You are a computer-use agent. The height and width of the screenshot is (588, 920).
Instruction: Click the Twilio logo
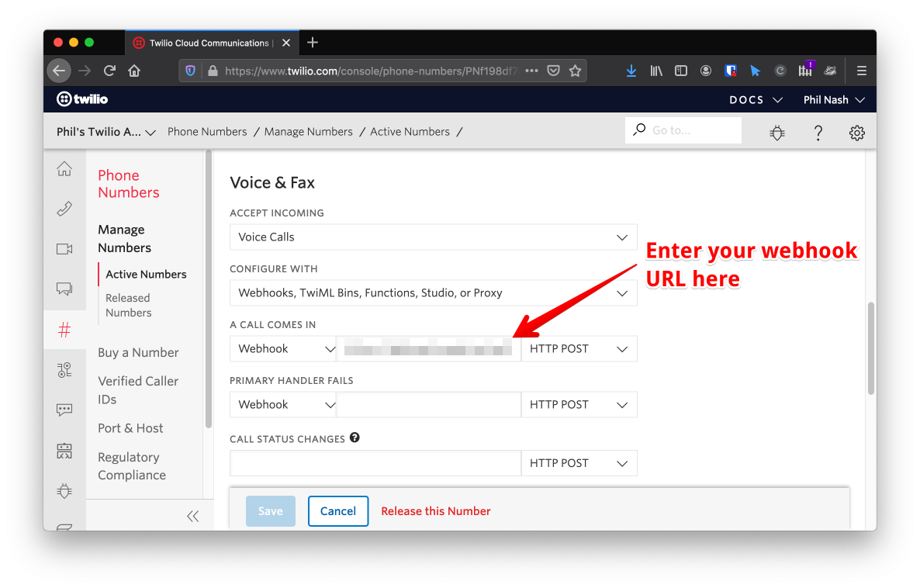[x=82, y=99]
